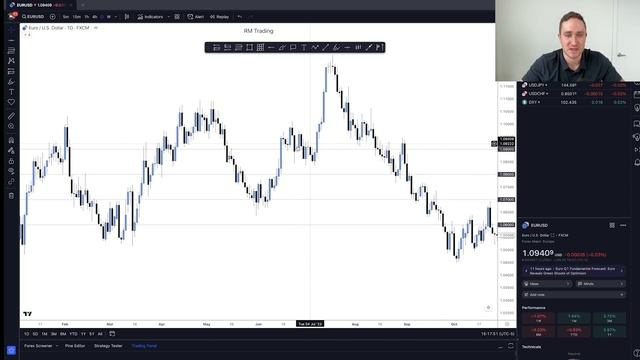Image resolution: width=640 pixels, height=360 pixels.
Task: Select the YTD date range
Action: tap(73, 334)
